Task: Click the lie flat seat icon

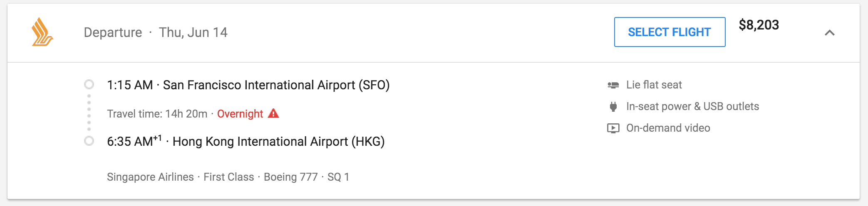Action: click(613, 85)
